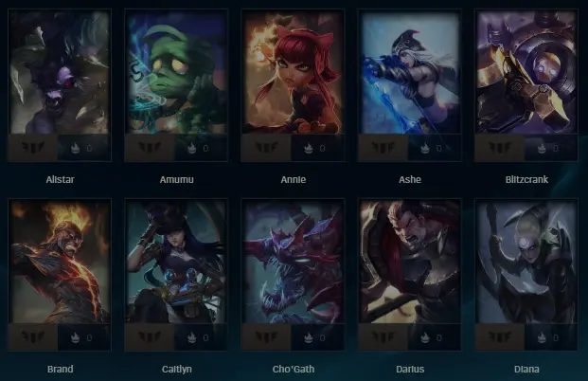Click the mastery crest icon under Caitlyn

150,337
